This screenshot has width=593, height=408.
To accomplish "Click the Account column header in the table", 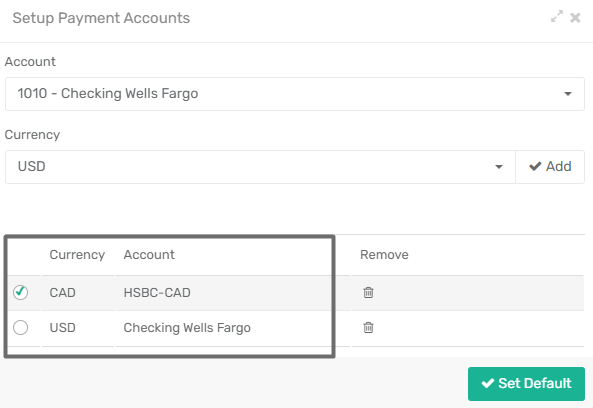I will [x=149, y=255].
